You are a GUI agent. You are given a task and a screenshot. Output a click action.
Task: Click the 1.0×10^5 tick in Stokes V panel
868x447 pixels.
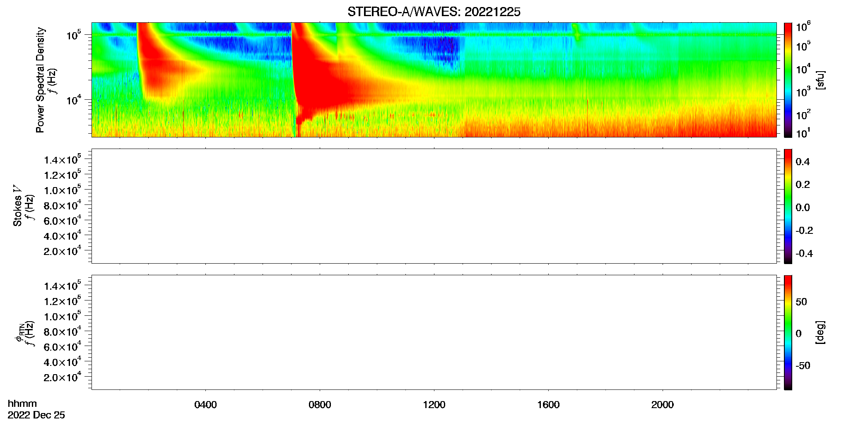tap(62, 190)
